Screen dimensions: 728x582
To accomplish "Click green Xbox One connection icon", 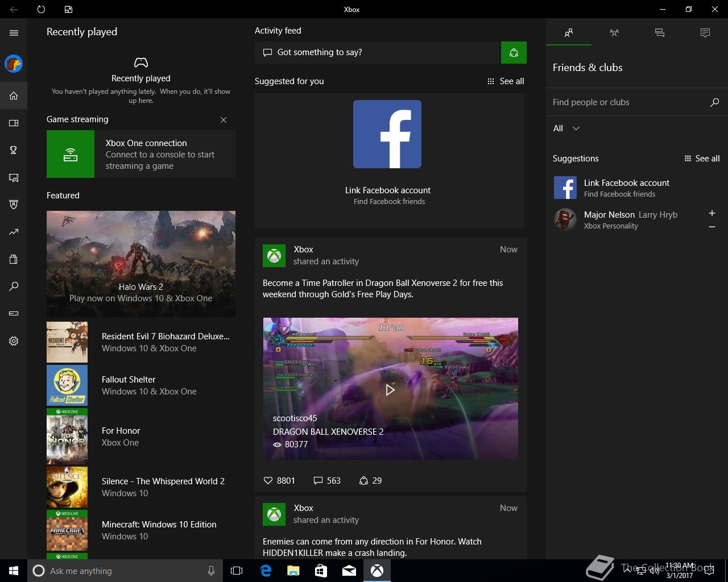I will point(71,154).
